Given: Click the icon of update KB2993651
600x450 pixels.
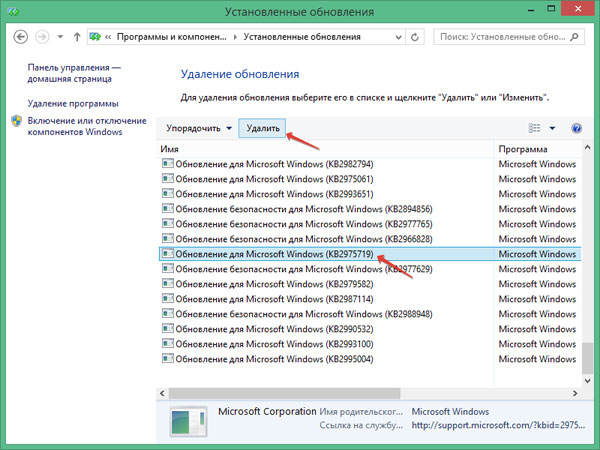Looking at the screenshot, I should pos(168,193).
